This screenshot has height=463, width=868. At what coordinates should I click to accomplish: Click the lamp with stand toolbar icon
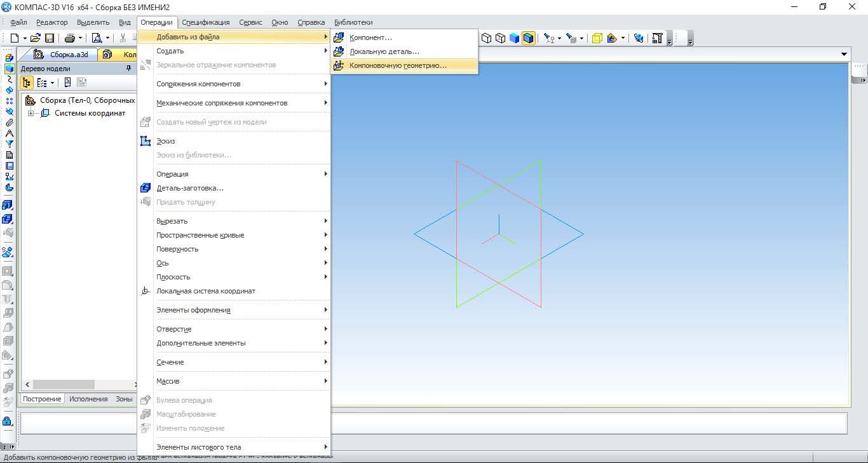pos(549,38)
